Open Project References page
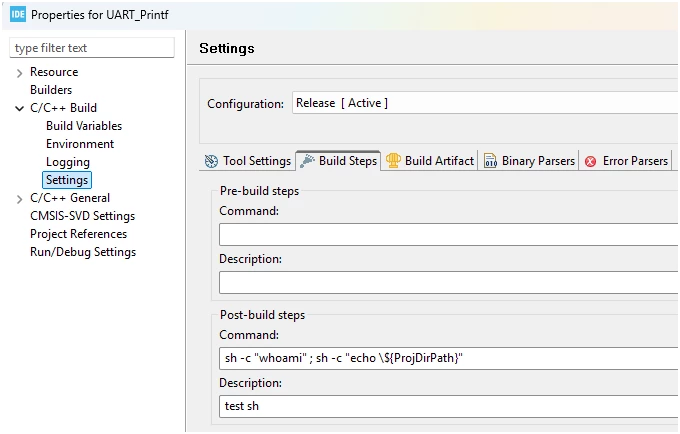Screen dimensions: 680x434 coord(78,234)
